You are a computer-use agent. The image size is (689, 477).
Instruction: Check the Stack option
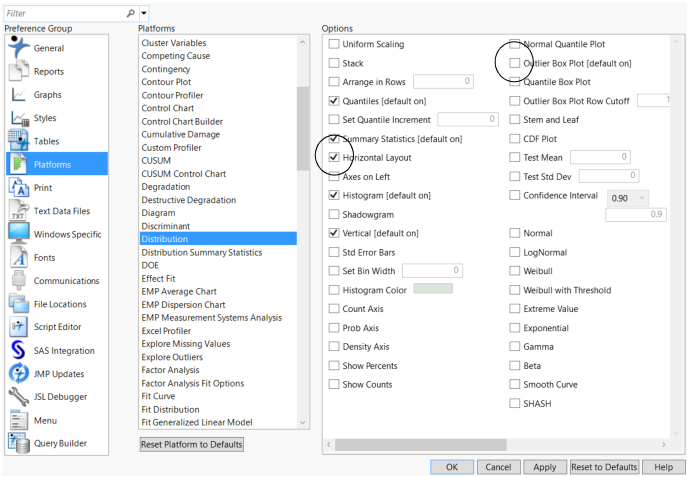pos(334,63)
